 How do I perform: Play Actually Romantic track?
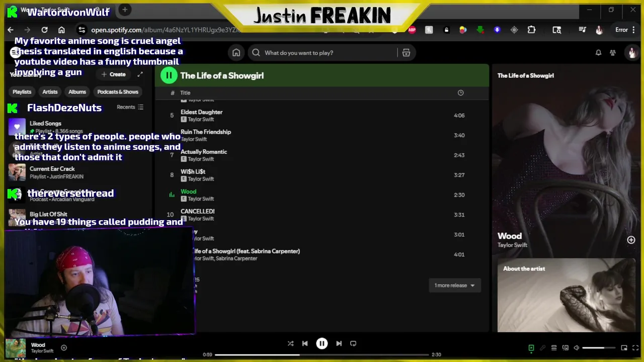click(x=322, y=155)
